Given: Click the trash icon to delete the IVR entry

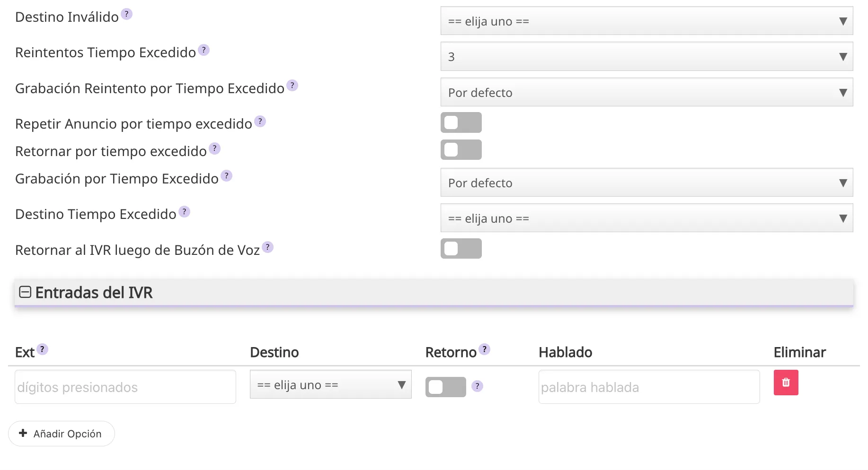Looking at the screenshot, I should [x=786, y=383].
